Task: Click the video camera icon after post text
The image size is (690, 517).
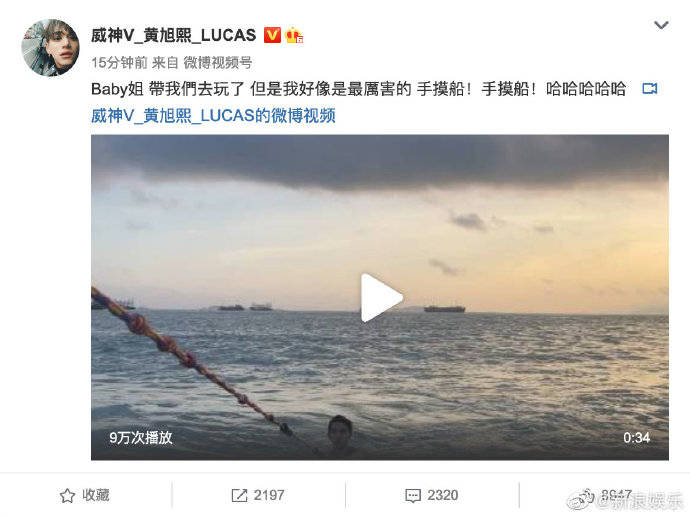Action: pyautogui.click(x=650, y=89)
